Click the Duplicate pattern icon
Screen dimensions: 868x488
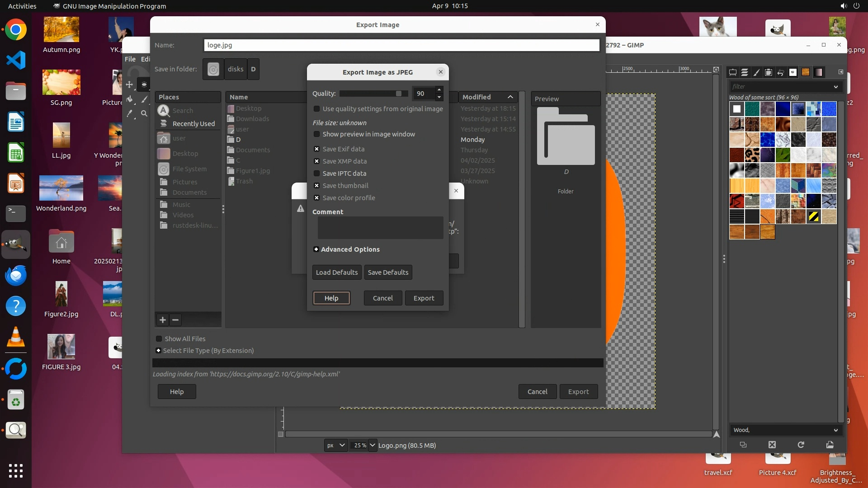[x=743, y=445]
